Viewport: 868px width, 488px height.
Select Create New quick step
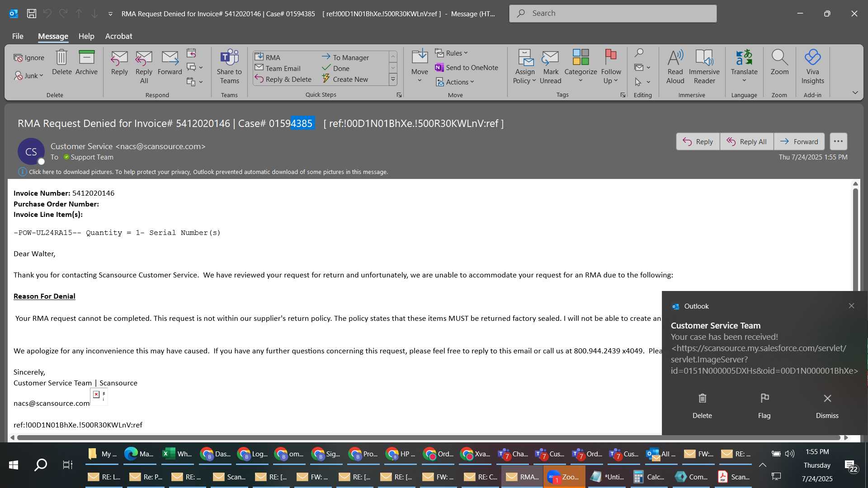[345, 79]
